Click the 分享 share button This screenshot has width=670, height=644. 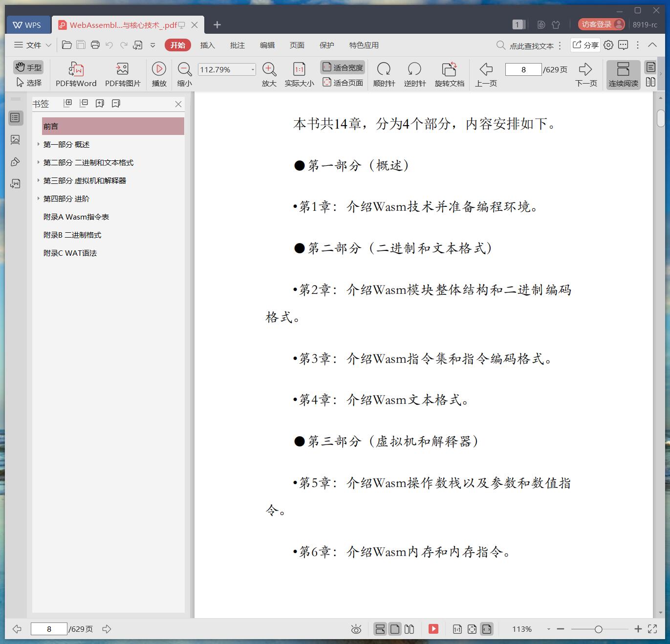(x=585, y=45)
